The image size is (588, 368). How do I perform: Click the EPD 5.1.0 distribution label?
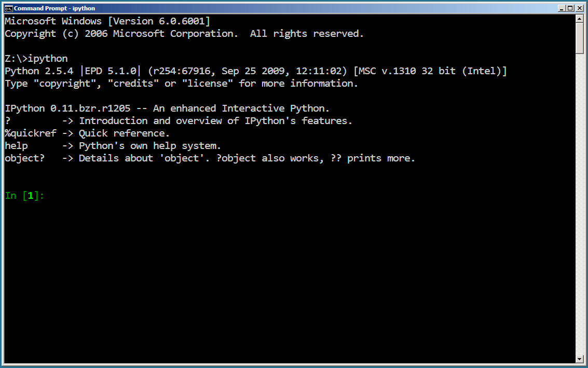click(x=112, y=71)
